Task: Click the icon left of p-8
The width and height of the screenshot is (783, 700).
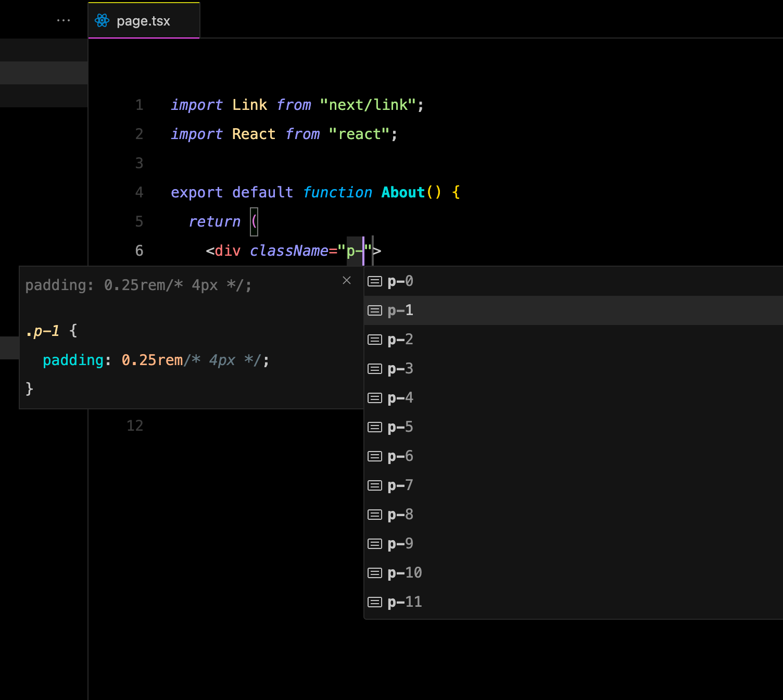Action: coord(375,515)
